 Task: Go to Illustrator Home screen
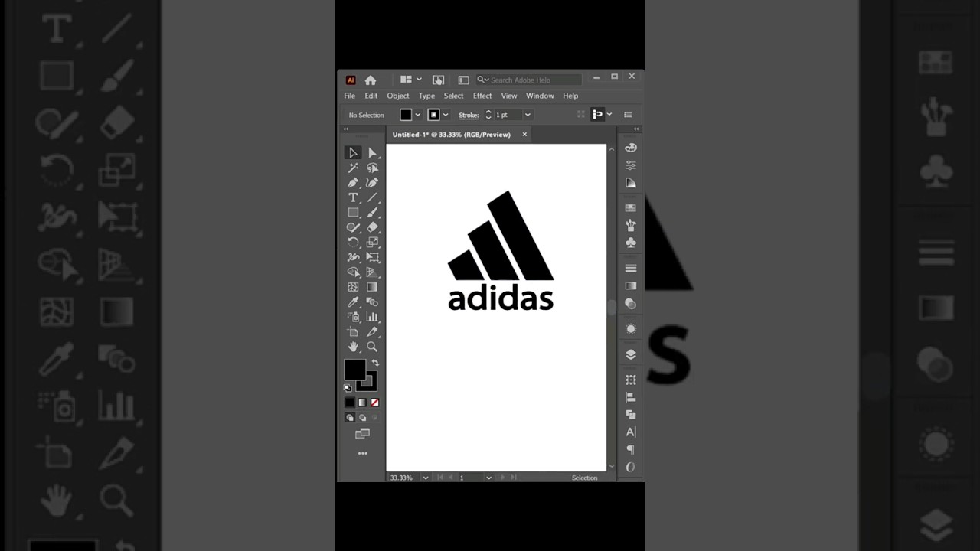[x=371, y=80]
